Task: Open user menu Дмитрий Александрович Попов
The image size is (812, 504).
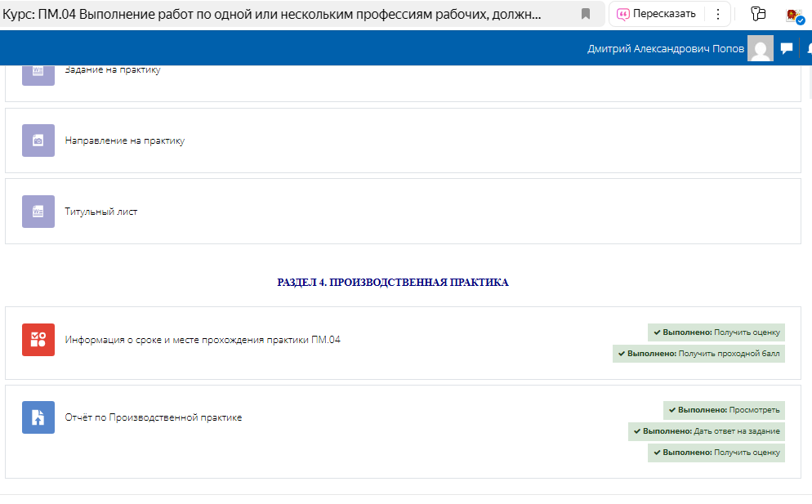Action: point(665,49)
